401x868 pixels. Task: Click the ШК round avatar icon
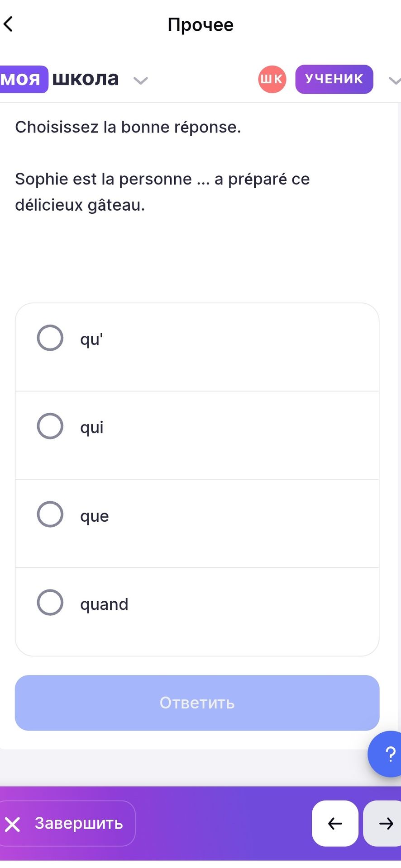coord(272,79)
